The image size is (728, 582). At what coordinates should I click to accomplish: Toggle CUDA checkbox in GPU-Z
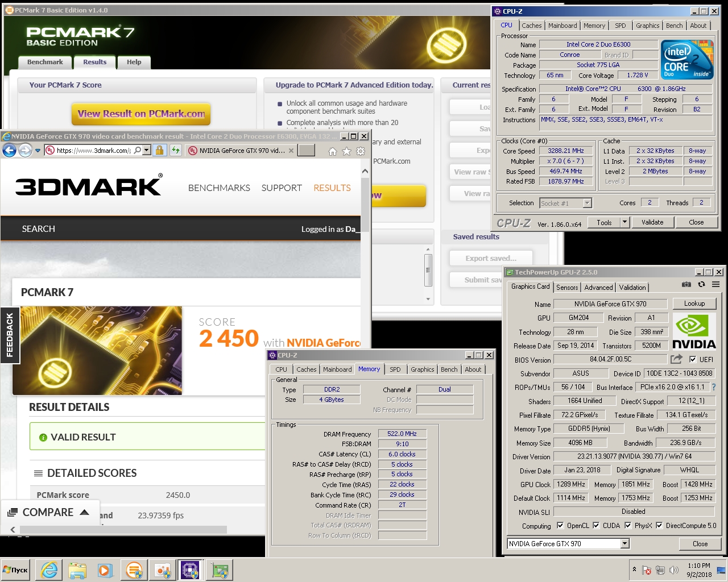pyautogui.click(x=596, y=525)
